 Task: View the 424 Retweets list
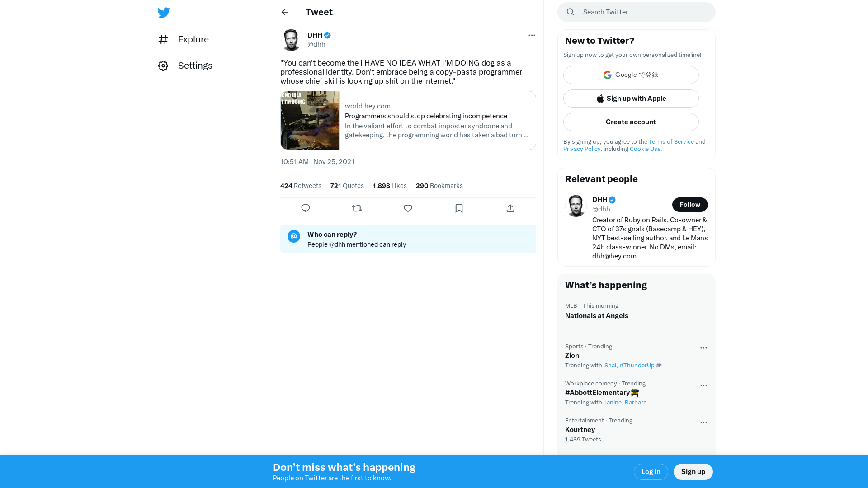[301, 186]
